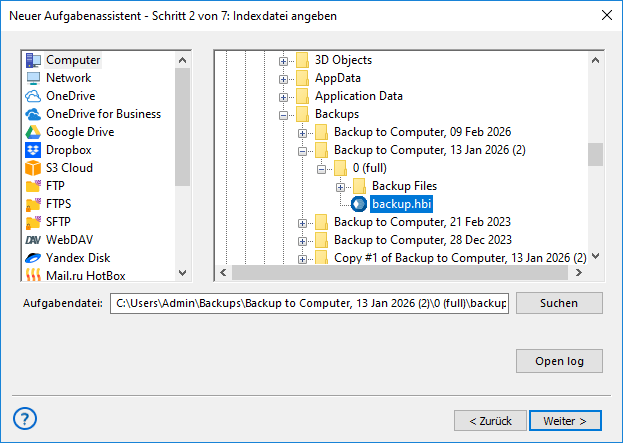
Task: Collapse the Backups folder
Action: tap(283, 115)
